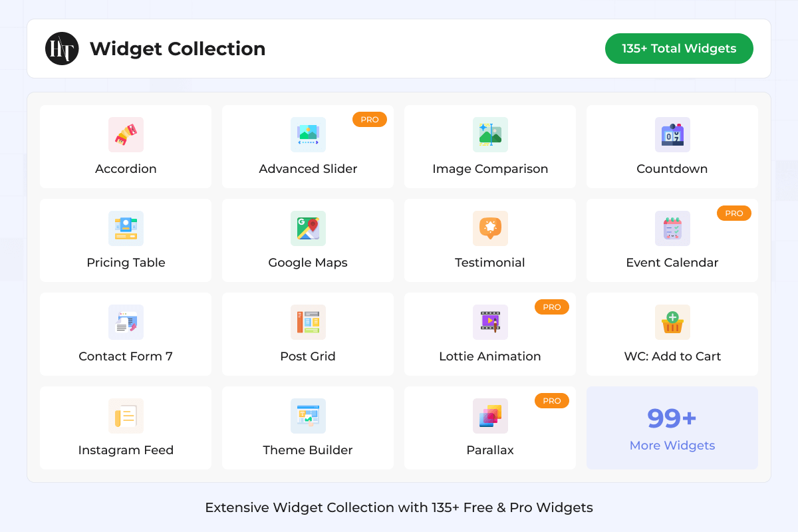Click the PRO badge on Advanced Slider

click(370, 120)
